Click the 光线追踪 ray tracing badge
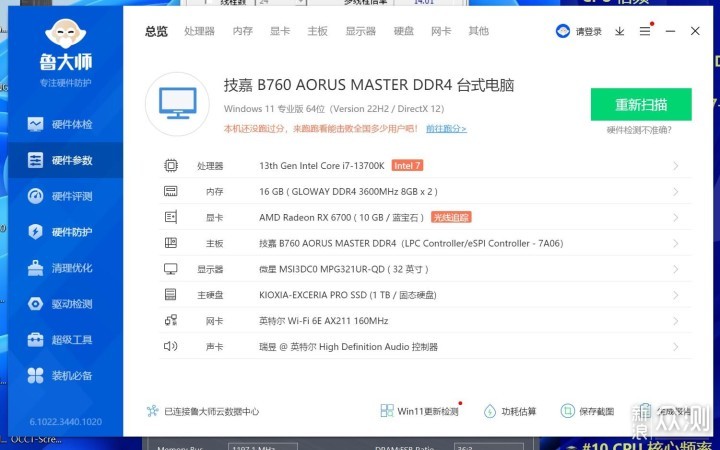 coord(451,217)
